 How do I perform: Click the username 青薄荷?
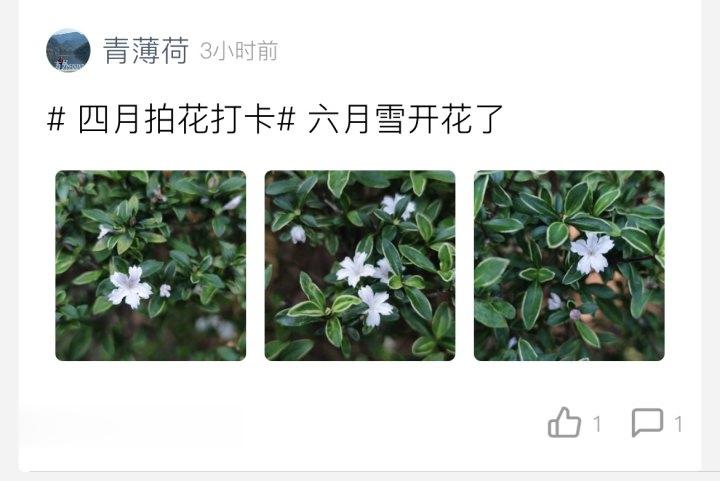pos(146,50)
